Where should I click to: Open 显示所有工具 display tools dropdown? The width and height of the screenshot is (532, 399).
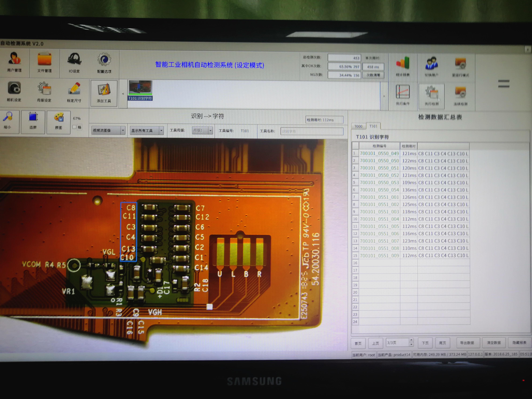pyautogui.click(x=147, y=131)
